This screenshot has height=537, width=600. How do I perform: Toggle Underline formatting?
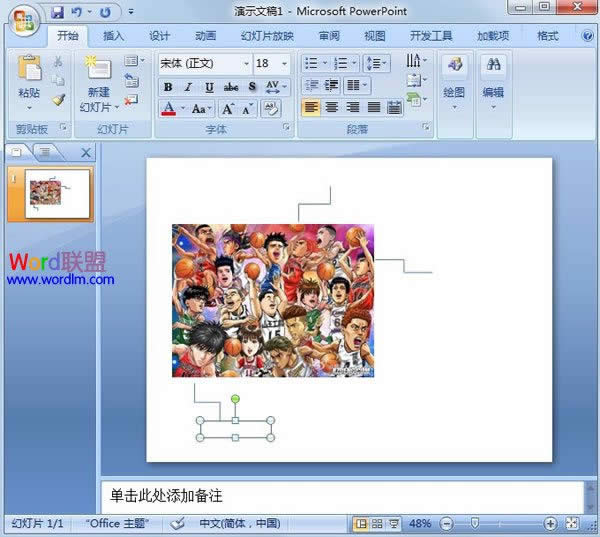click(208, 87)
